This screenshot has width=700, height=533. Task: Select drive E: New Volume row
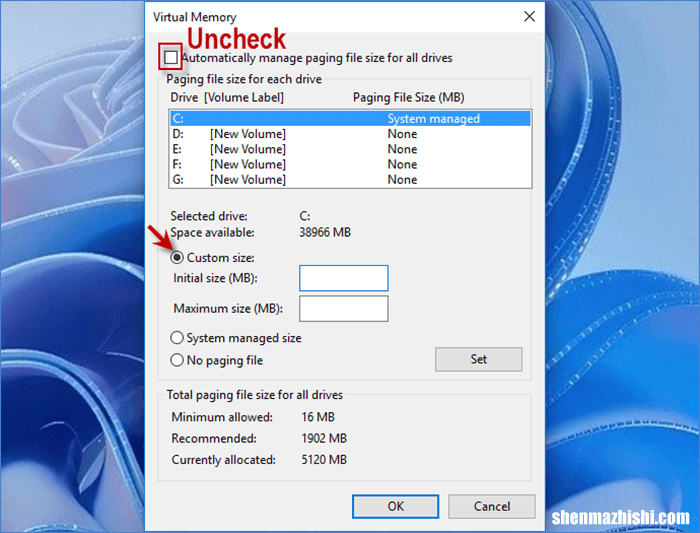(x=350, y=149)
